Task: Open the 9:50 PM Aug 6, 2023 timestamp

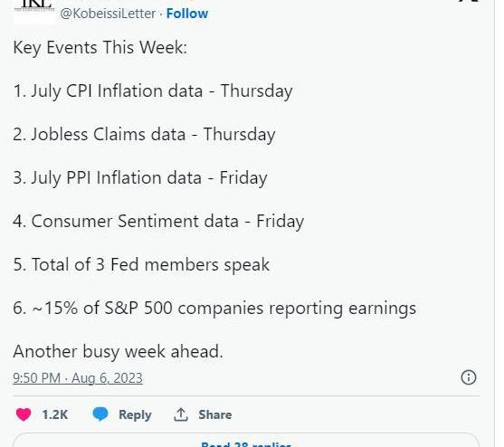Action: click(78, 378)
